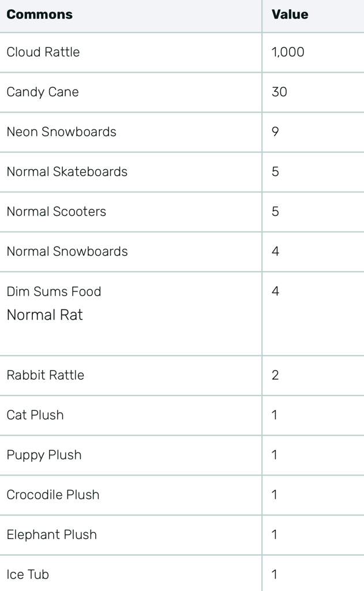Screen dimensions: 364x591
Task: Click the Crocodile Plush entry
Action: click(x=53, y=495)
